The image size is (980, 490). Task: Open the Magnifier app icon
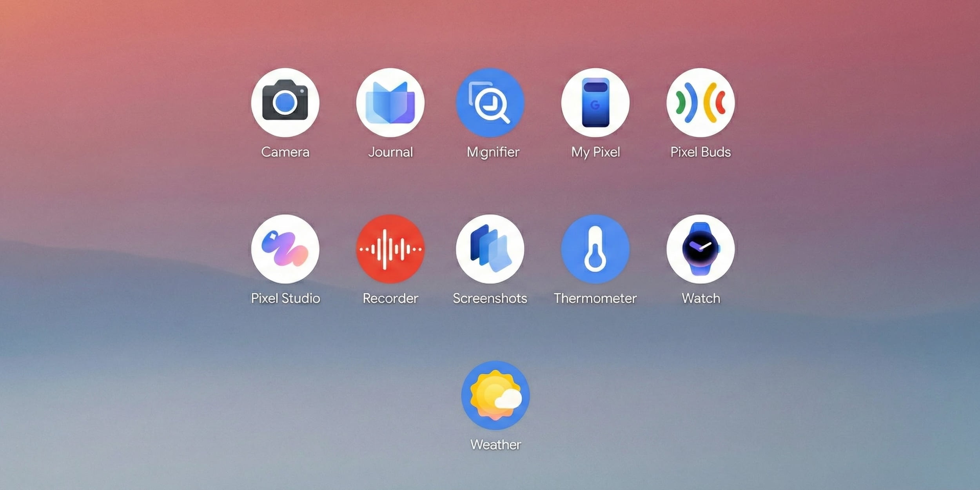[490, 103]
